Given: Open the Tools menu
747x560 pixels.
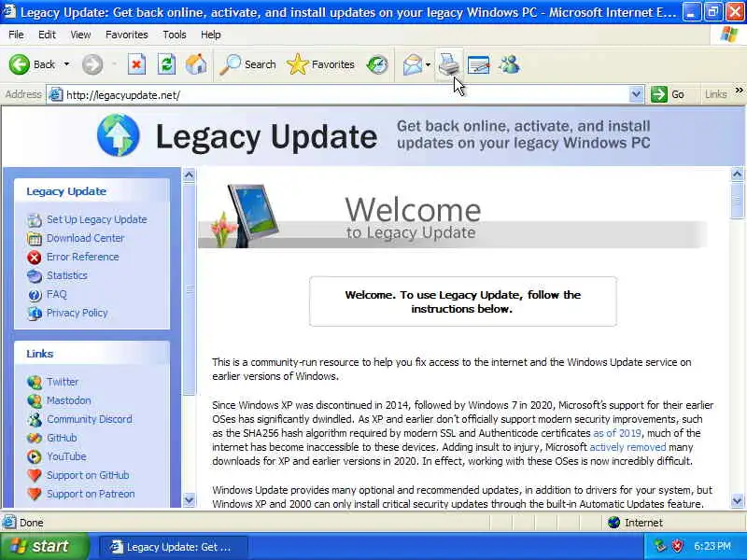Looking at the screenshot, I should pyautogui.click(x=175, y=35).
